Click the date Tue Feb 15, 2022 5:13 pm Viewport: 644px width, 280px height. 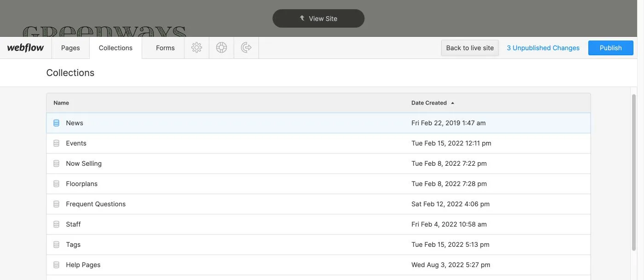[450, 245]
